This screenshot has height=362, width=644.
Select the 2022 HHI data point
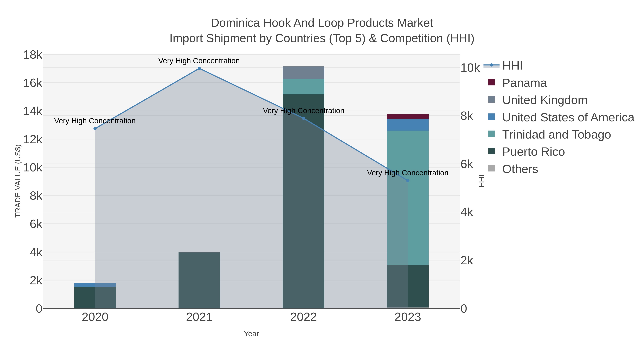click(x=304, y=118)
